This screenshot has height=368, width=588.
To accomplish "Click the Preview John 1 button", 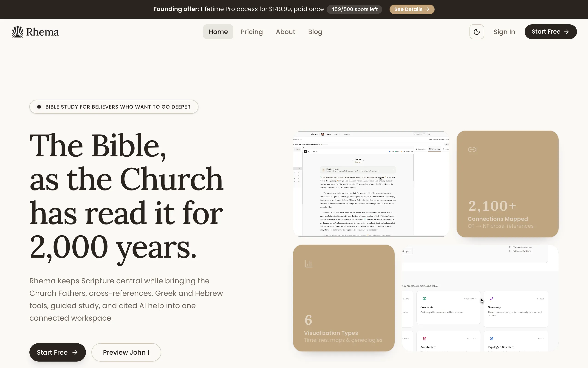I will click(126, 352).
